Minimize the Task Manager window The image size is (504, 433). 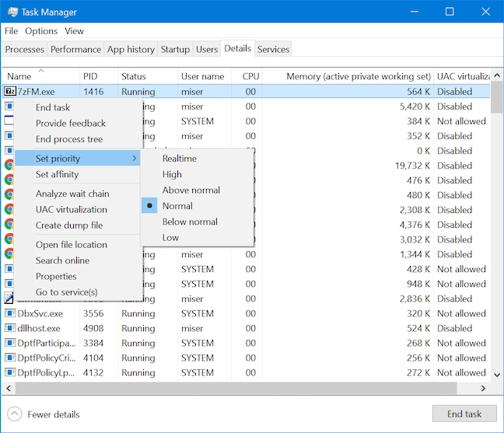point(415,12)
